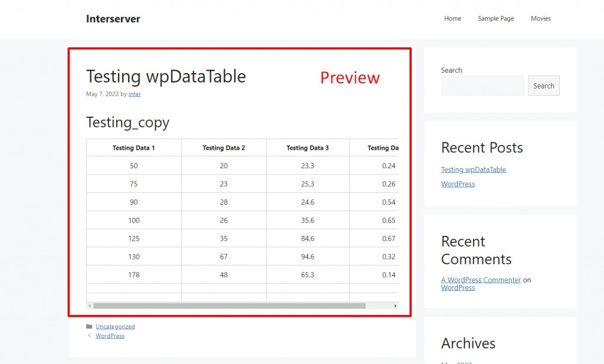Open the A WordPress Commenter link
Image resolution: width=604 pixels, height=364 pixels.
(481, 280)
